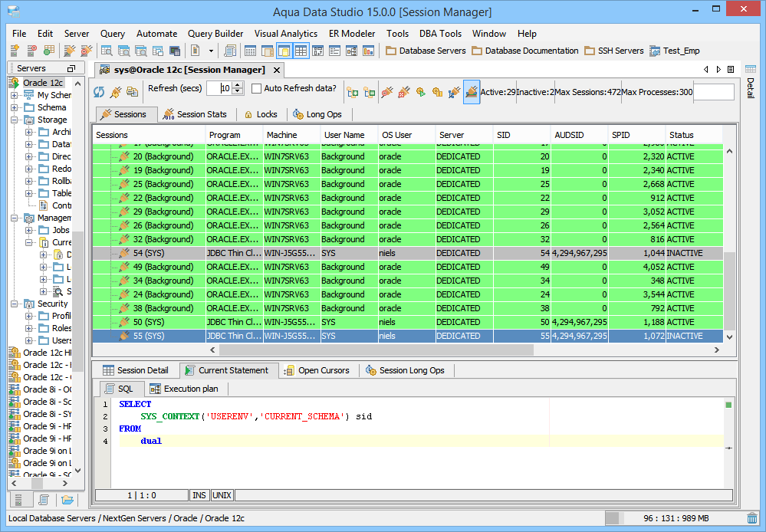Click the plug icon with blue tree nodes
Screen dimensions: 766x532
[x=455, y=92]
